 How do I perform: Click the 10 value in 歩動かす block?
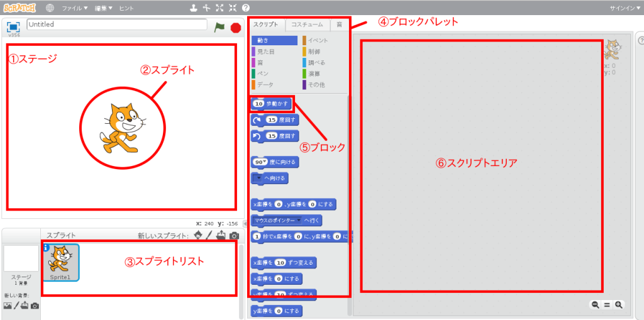[258, 104]
